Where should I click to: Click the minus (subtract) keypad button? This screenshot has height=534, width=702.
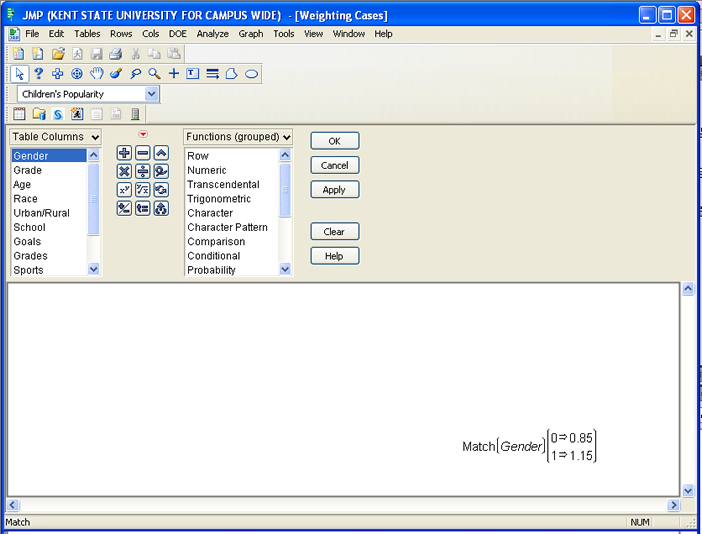coord(143,153)
